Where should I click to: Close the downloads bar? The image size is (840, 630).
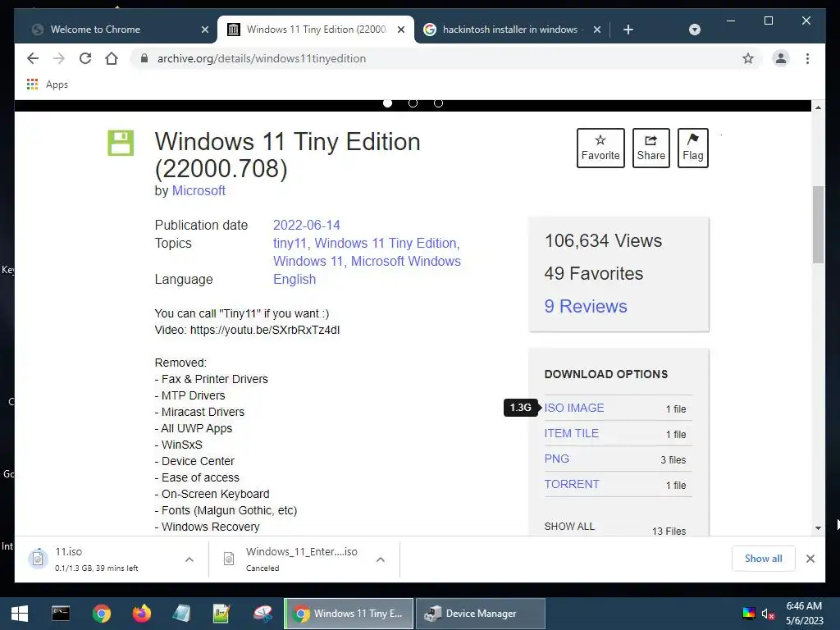[x=810, y=559]
